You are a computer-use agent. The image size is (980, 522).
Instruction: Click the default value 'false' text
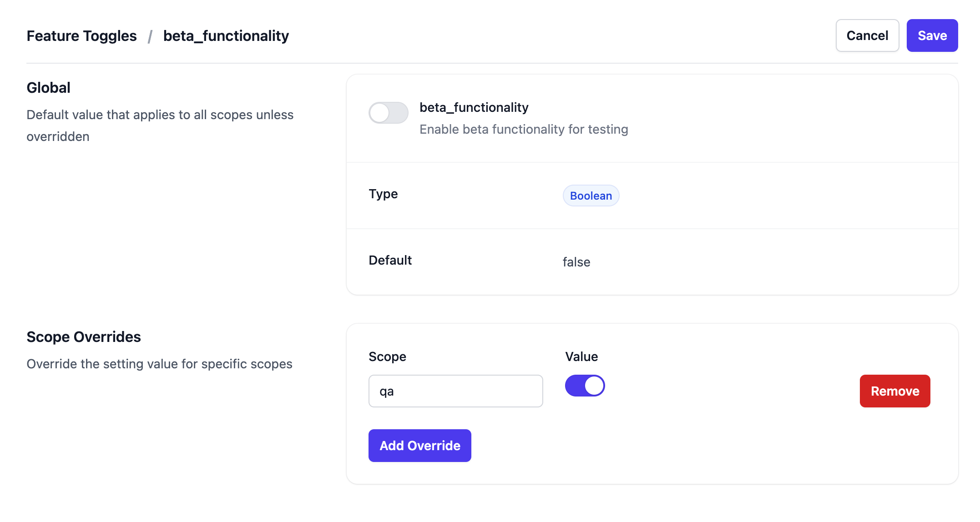click(576, 262)
